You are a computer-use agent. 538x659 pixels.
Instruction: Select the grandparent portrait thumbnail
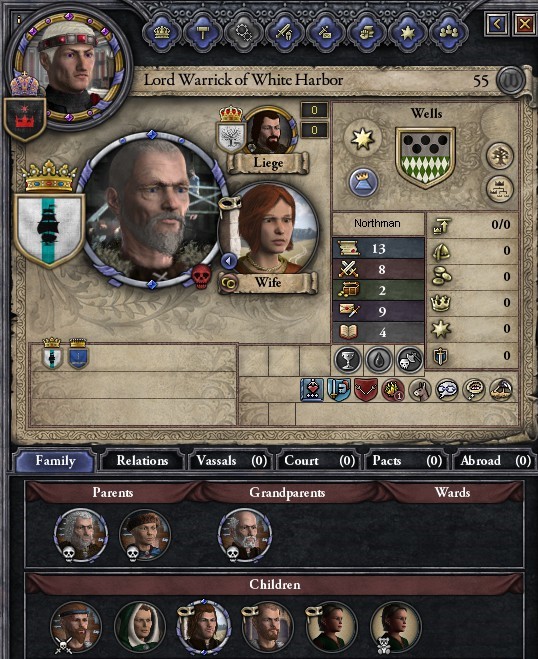pos(245,535)
